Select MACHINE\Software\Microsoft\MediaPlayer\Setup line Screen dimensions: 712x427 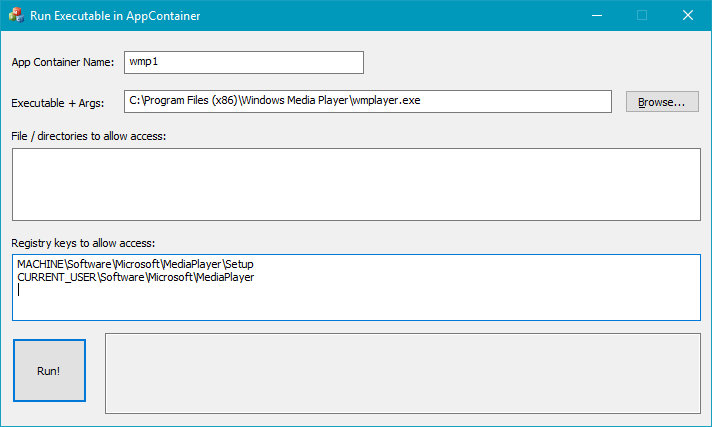[x=135, y=264]
